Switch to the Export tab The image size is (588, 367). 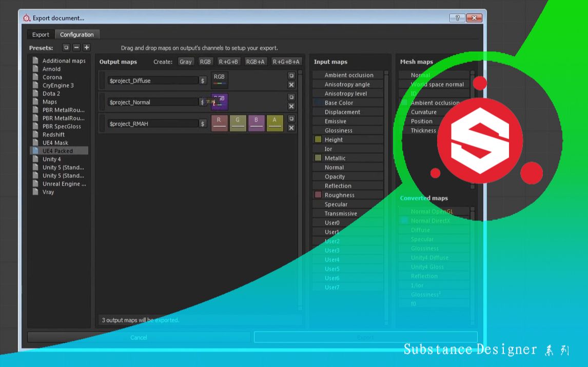(x=41, y=34)
